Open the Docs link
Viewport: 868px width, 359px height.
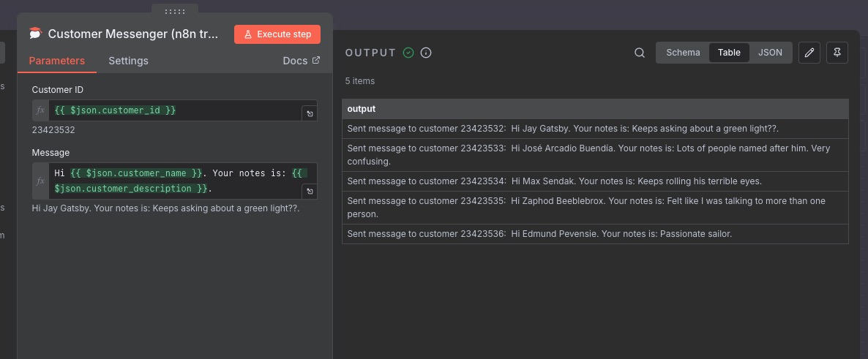click(x=301, y=61)
